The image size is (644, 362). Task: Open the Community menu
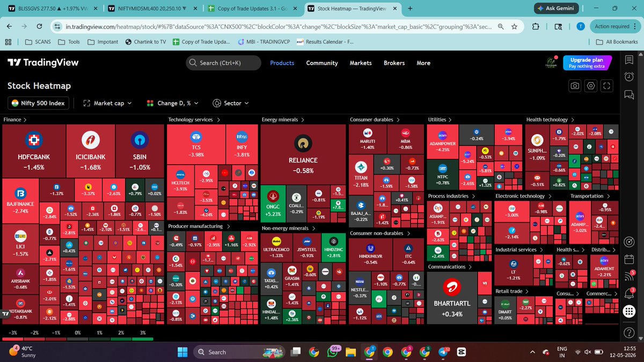pos(322,63)
